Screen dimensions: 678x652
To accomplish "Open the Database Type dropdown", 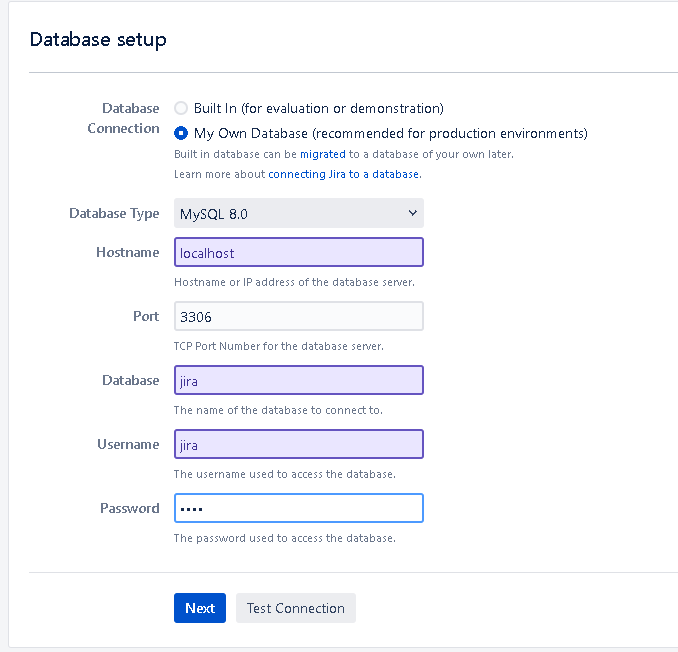I will point(298,213).
